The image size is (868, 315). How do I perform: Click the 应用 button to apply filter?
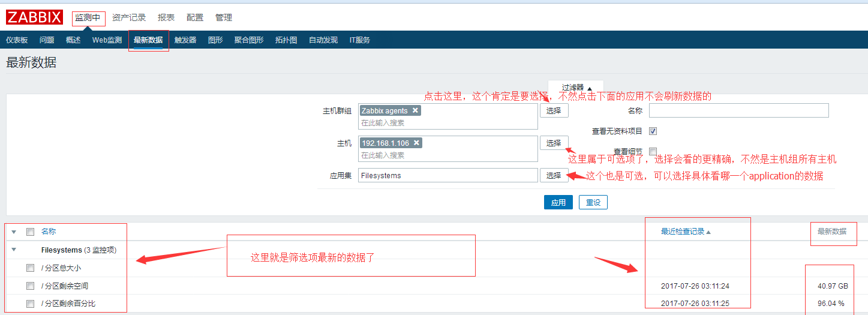tap(558, 203)
